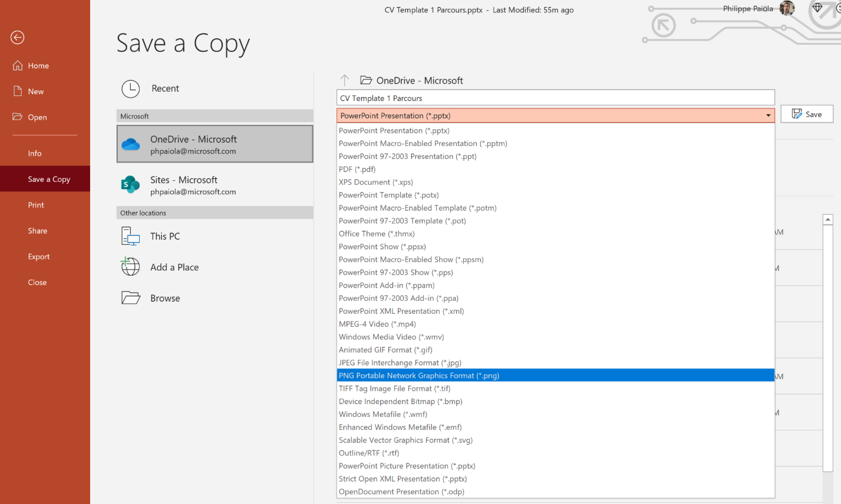
Task: Choose XPS Document (*.xps) option
Action: click(555, 183)
